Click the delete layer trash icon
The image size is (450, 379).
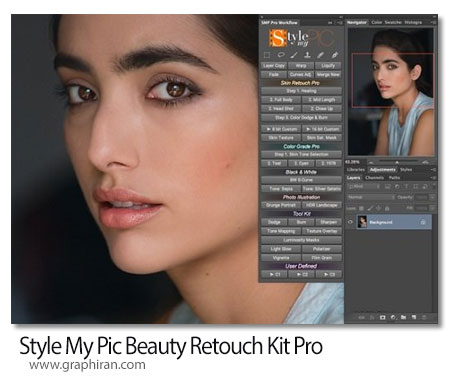click(424, 317)
